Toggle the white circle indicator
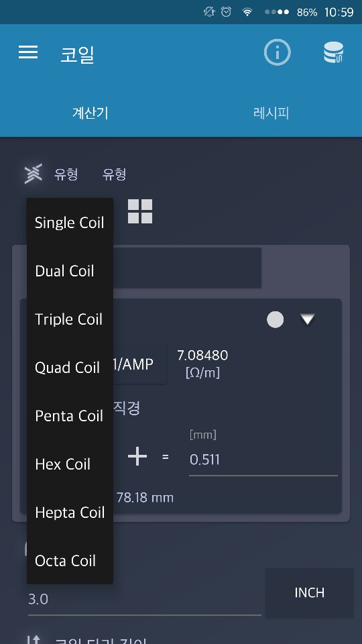 [x=275, y=319]
